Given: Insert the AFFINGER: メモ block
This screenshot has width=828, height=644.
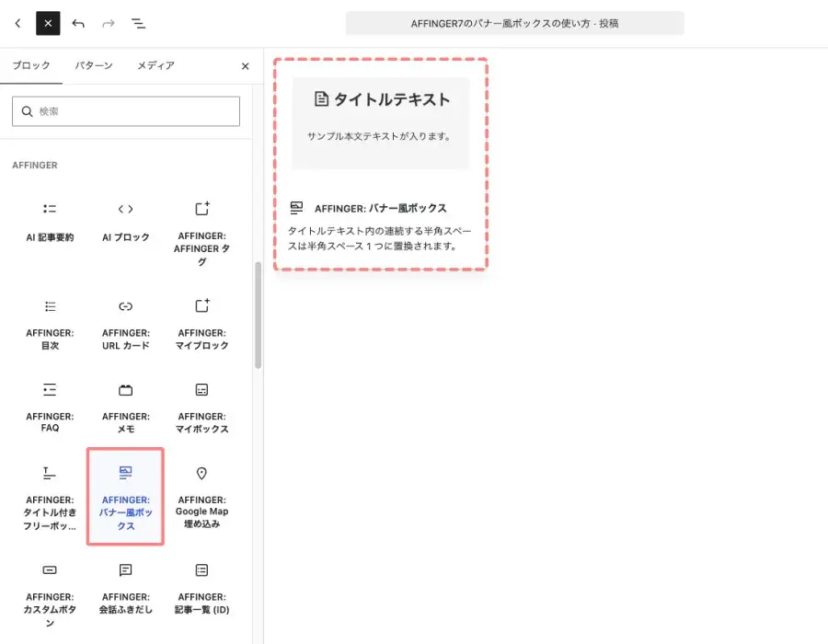Looking at the screenshot, I should pos(126,408).
